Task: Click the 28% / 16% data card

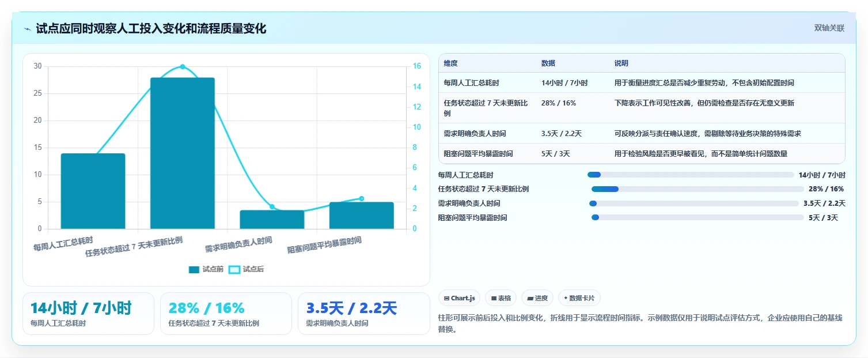Action: pos(226,314)
